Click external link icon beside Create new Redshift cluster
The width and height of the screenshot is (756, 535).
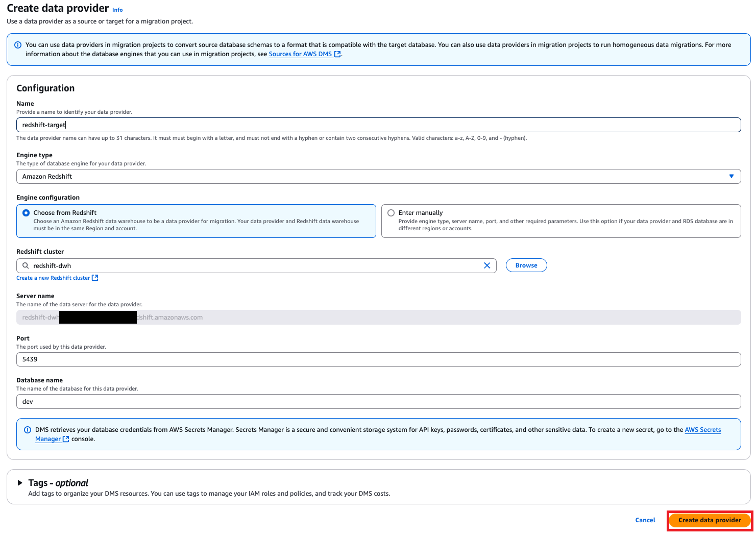(x=94, y=278)
